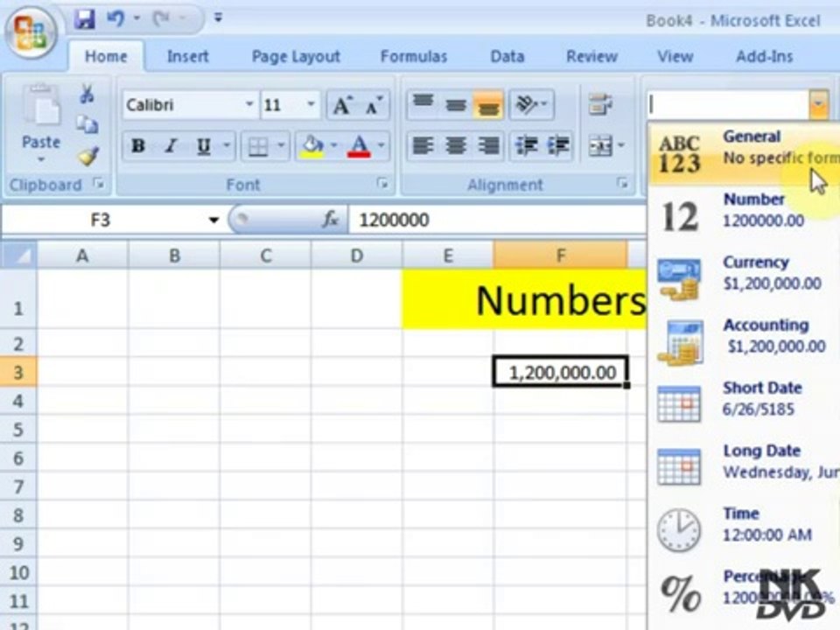
Task: Launch the Clipboard pane dialog launcher
Action: pyautogui.click(x=99, y=184)
